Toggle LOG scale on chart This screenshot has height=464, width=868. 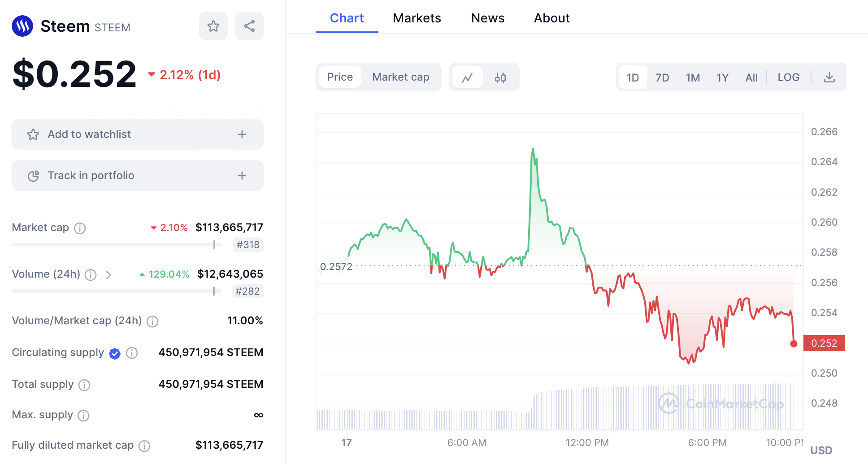pos(788,77)
